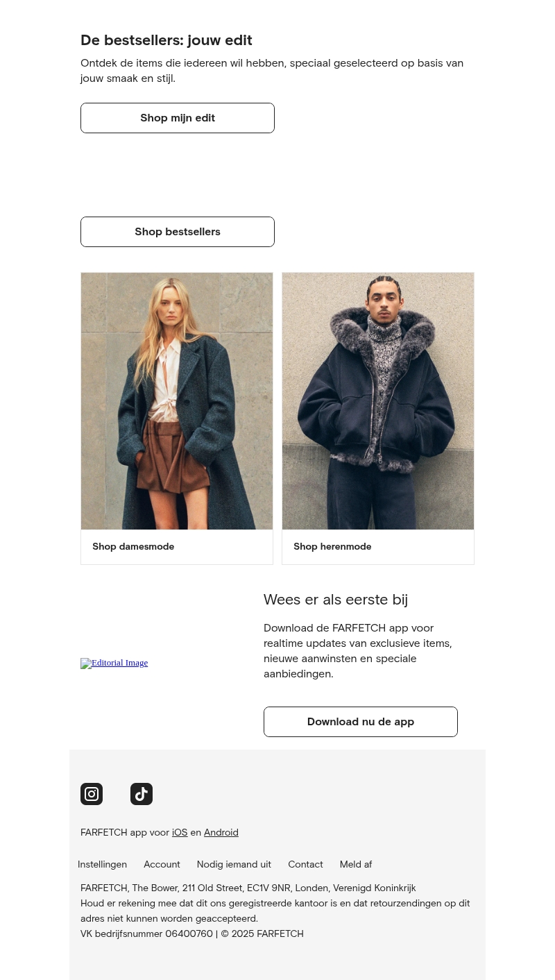Open Account in the footer menu
Image resolution: width=555 pixels, height=980 pixels.
pos(162,864)
